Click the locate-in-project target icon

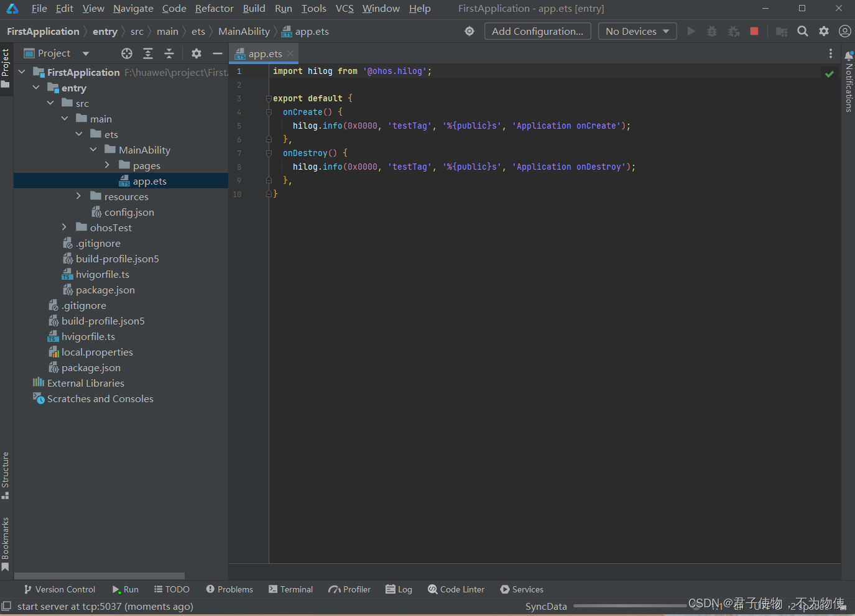[127, 53]
